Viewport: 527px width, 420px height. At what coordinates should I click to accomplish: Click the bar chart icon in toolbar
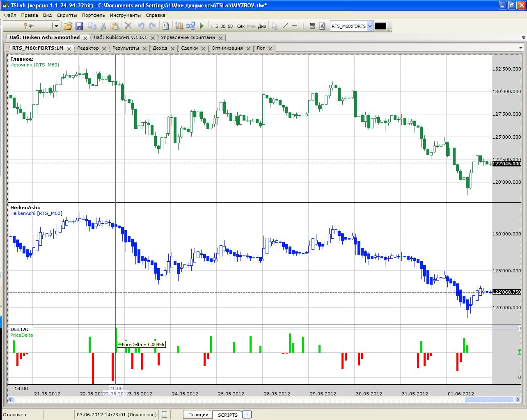[179, 26]
